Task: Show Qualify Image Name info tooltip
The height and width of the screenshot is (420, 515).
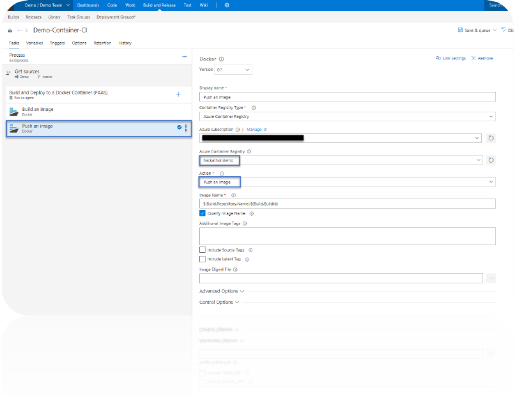Action: pos(252,214)
